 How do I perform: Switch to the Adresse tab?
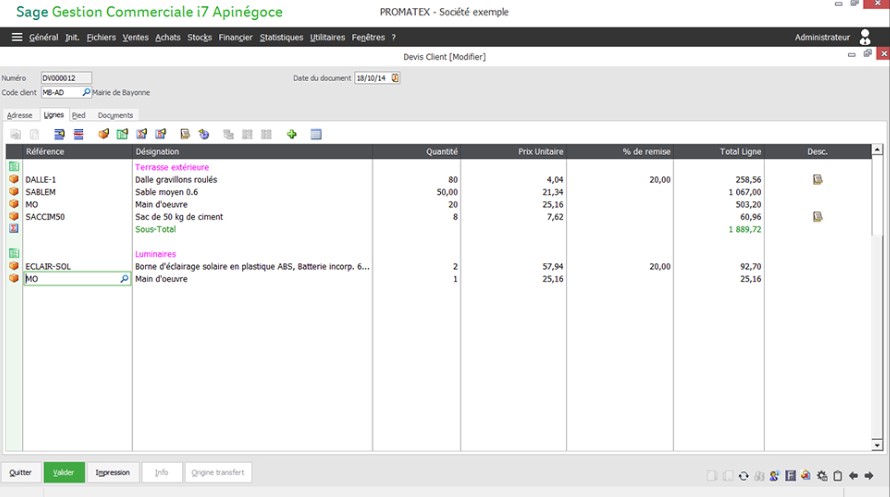pyautogui.click(x=20, y=115)
